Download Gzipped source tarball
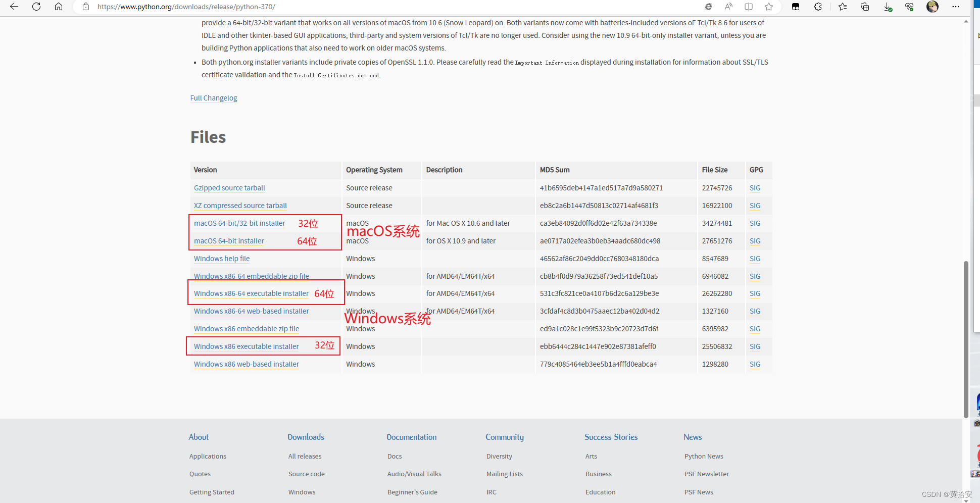Viewport: 980px width, 503px height. click(229, 188)
